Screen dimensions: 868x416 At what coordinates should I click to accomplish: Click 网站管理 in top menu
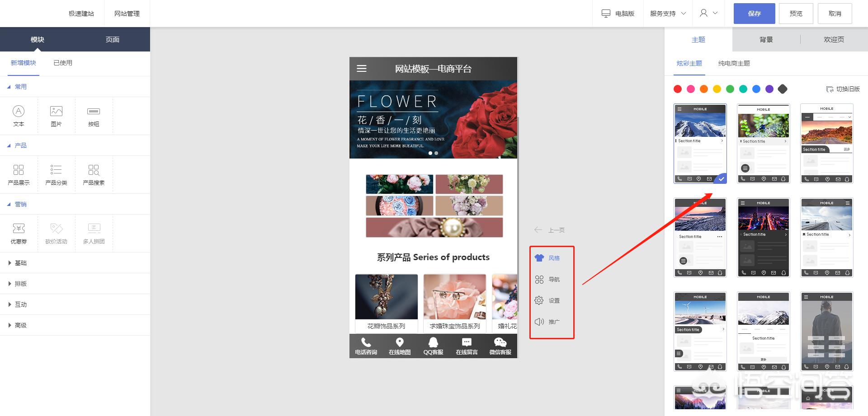(x=127, y=14)
